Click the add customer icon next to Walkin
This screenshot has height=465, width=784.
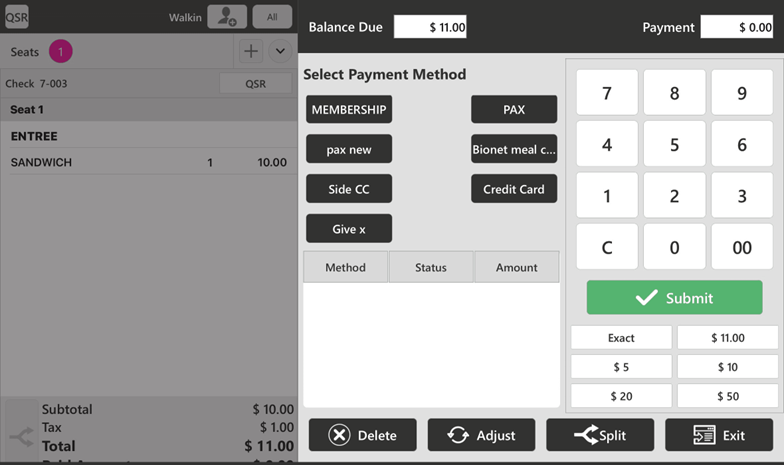226,16
